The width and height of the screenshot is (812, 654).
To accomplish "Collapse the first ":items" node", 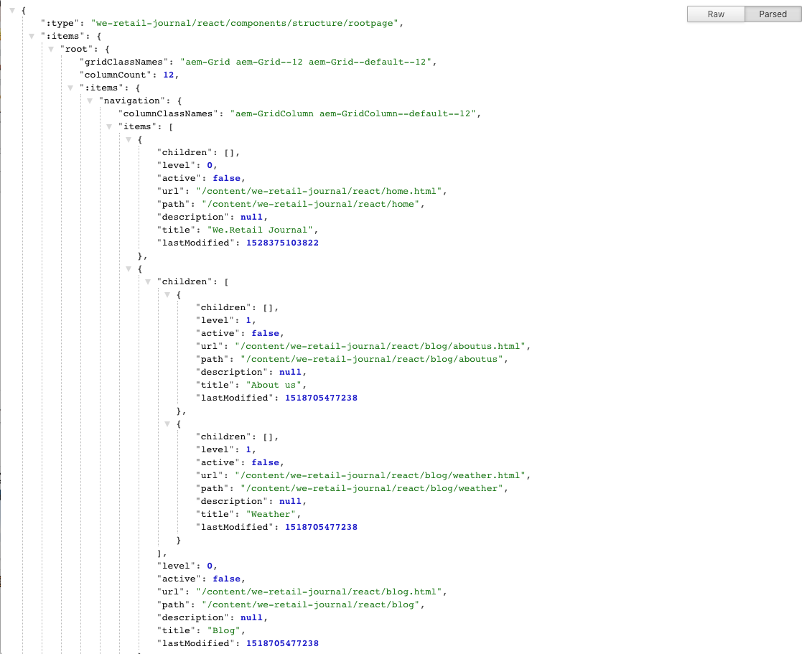I will point(32,36).
